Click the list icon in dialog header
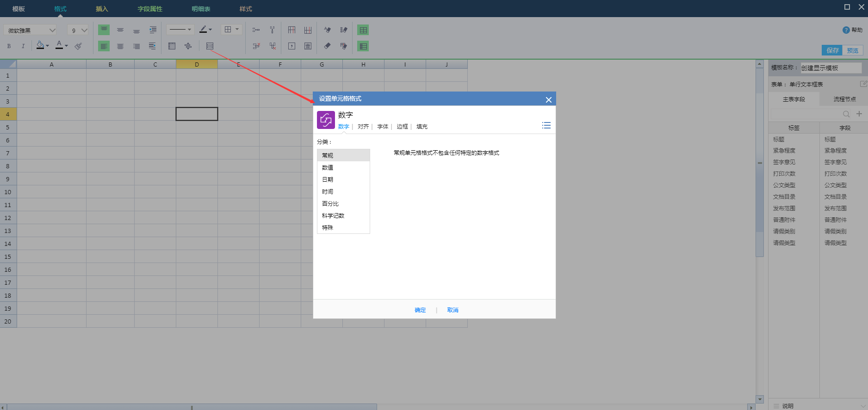Image resolution: width=868 pixels, height=410 pixels. click(546, 125)
